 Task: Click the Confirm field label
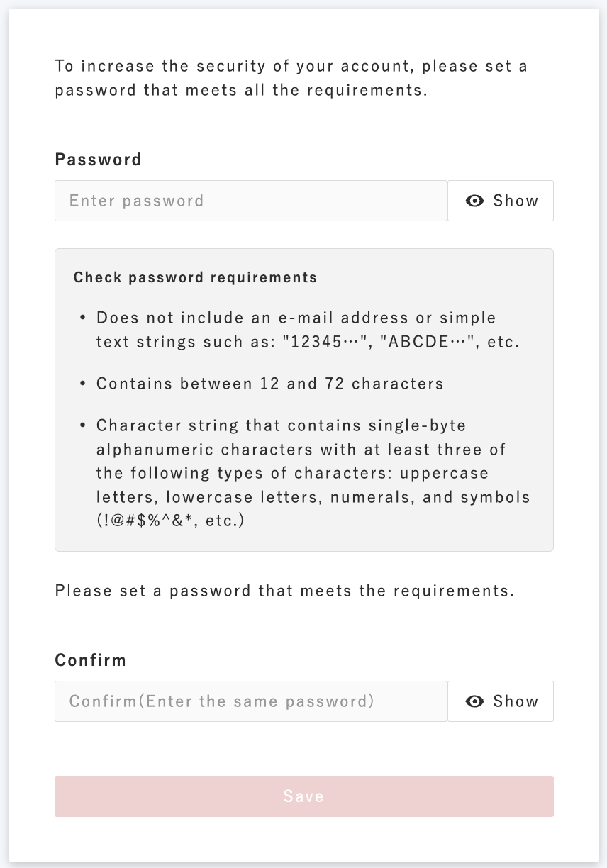click(x=91, y=660)
